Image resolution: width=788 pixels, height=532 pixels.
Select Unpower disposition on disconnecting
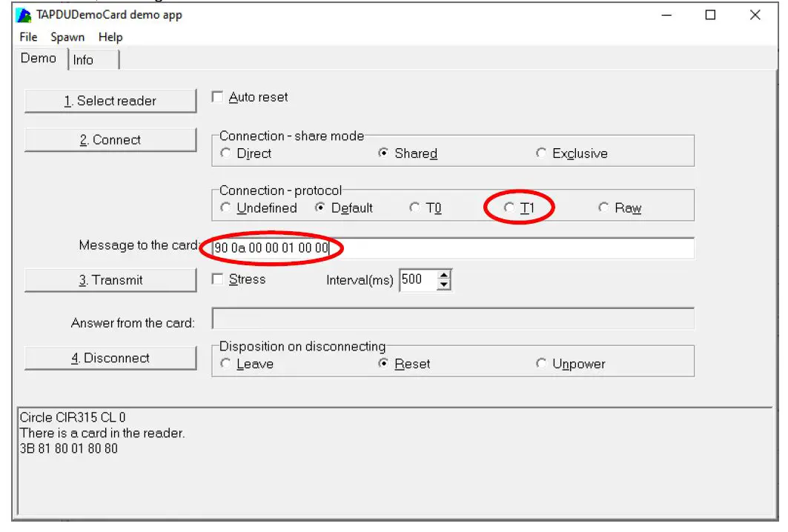[x=541, y=364]
